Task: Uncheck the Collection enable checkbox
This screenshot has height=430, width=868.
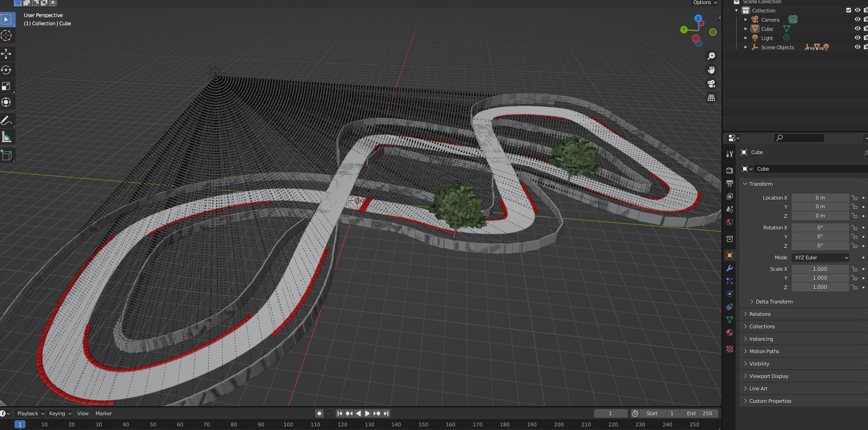Action: click(848, 10)
